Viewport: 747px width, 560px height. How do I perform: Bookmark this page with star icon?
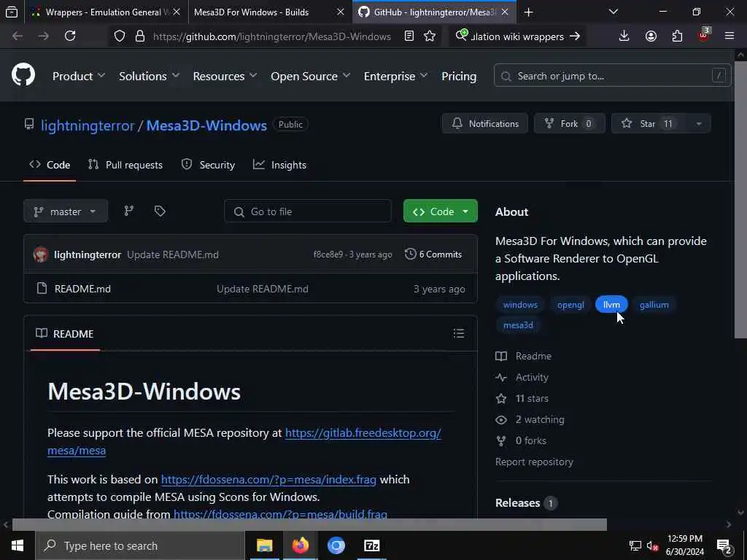[x=429, y=36]
